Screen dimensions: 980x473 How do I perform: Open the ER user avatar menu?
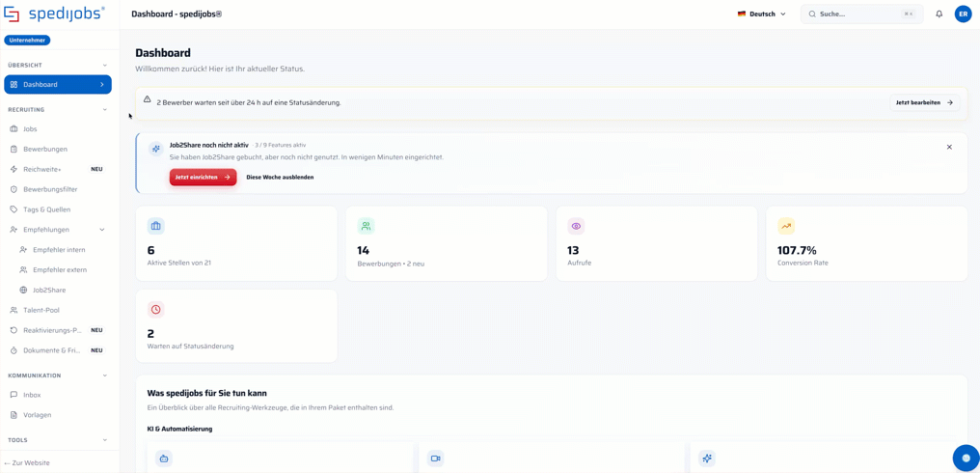pyautogui.click(x=964, y=14)
